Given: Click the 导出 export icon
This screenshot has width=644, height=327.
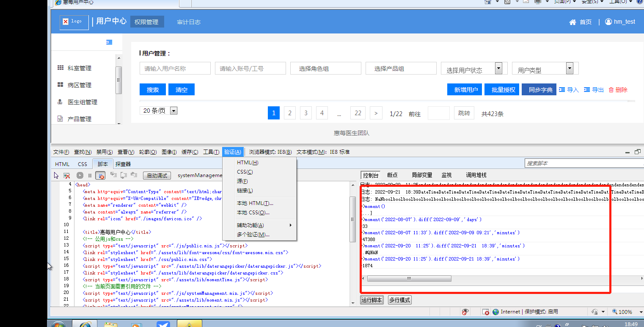Looking at the screenshot, I should coord(587,90).
